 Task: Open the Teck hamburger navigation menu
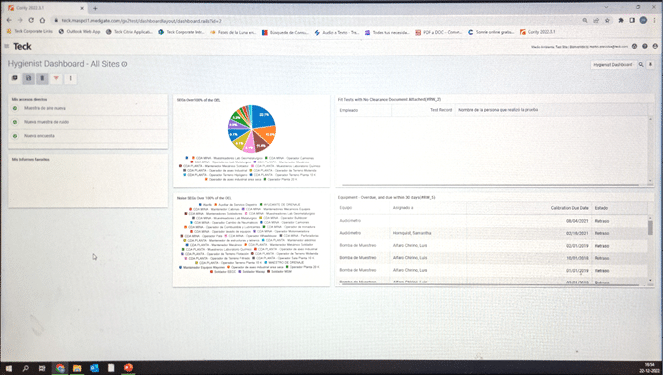click(x=6, y=46)
